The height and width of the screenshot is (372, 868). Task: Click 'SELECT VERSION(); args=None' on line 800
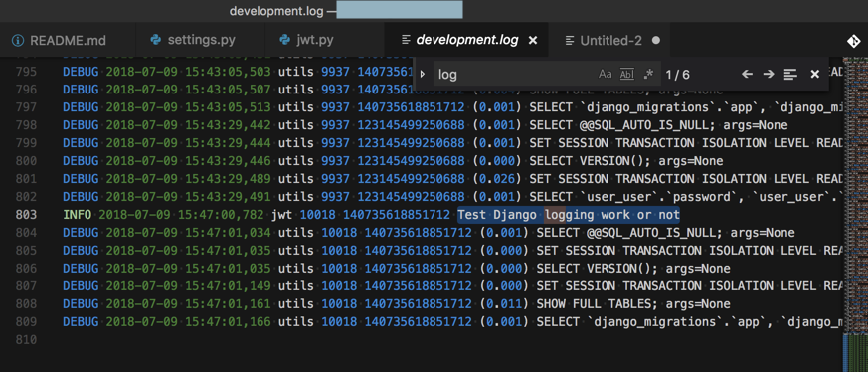point(626,161)
